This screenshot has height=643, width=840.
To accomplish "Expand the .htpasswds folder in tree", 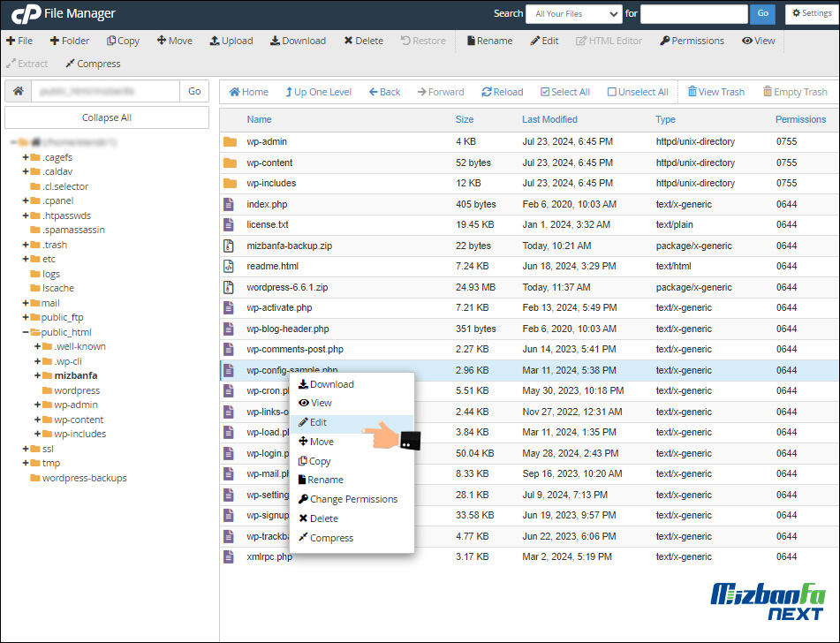I will (26, 216).
